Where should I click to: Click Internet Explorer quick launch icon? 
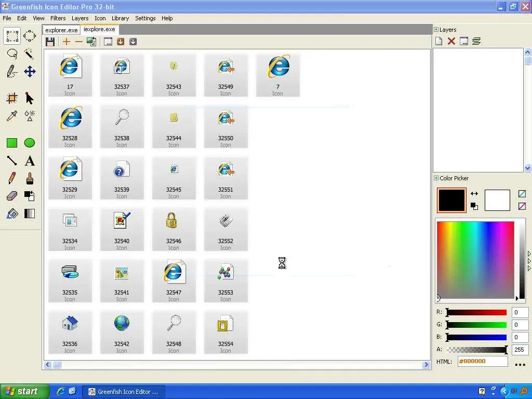pos(61,391)
